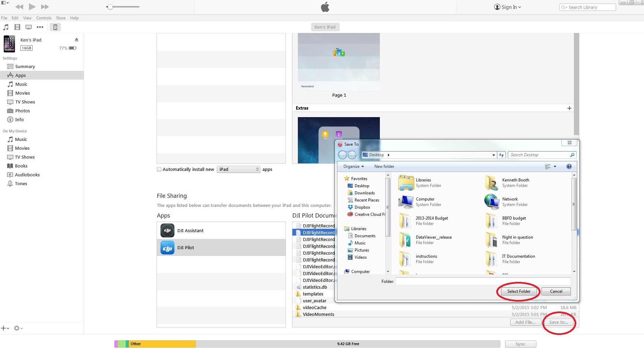Select statistics.db in documents list
Screen dimensions: 644x353
315,287
